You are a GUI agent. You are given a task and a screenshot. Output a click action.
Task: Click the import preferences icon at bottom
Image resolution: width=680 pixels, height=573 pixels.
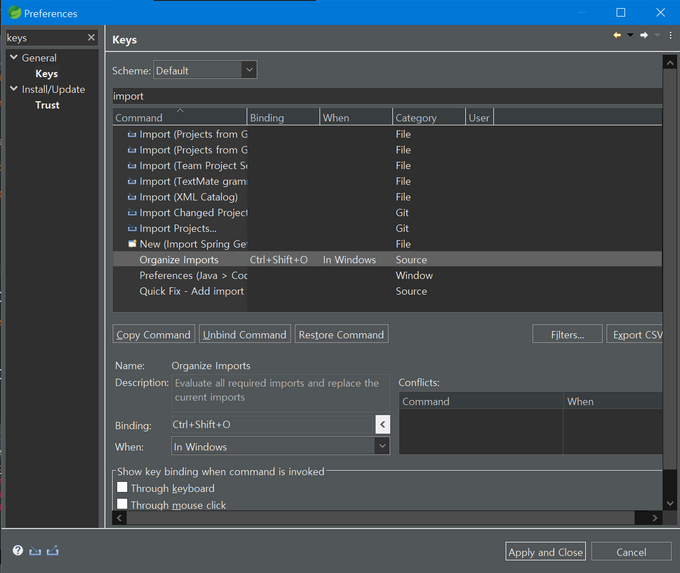pos(35,551)
